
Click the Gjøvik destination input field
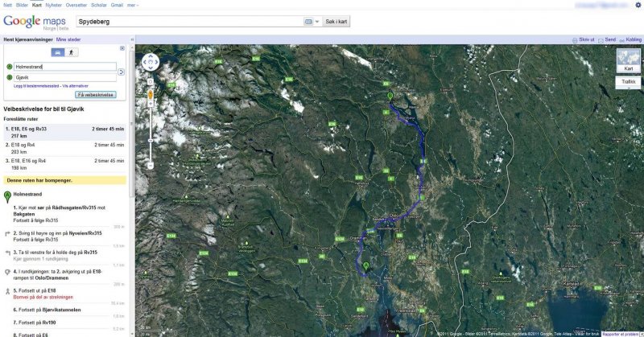(64, 77)
